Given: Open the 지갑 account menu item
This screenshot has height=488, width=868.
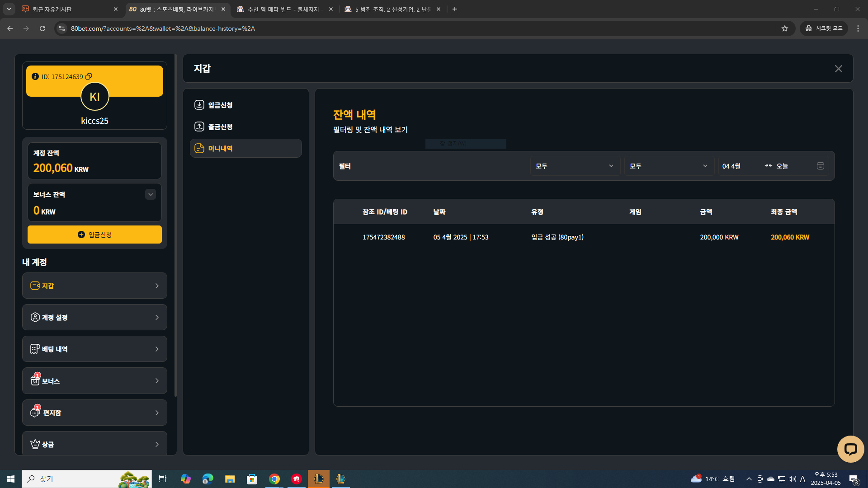Looking at the screenshot, I should coord(94,286).
